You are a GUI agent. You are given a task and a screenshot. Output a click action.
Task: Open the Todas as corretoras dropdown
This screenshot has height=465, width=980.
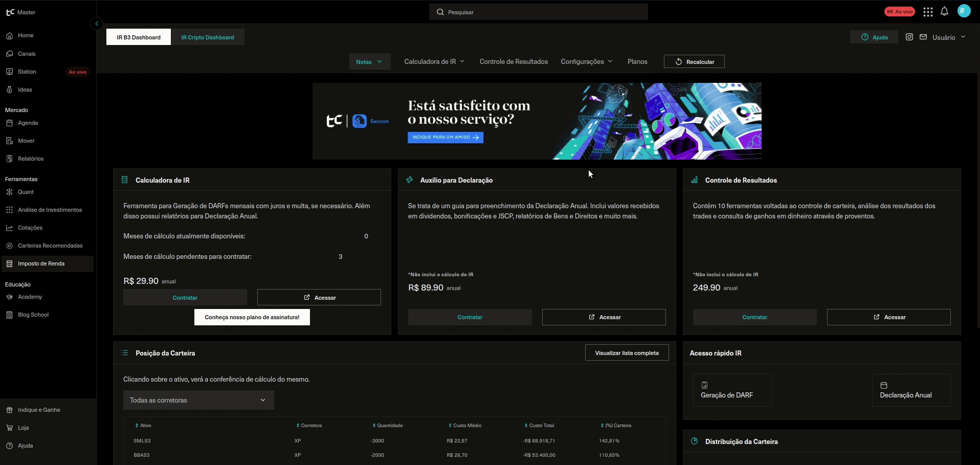coord(198,400)
